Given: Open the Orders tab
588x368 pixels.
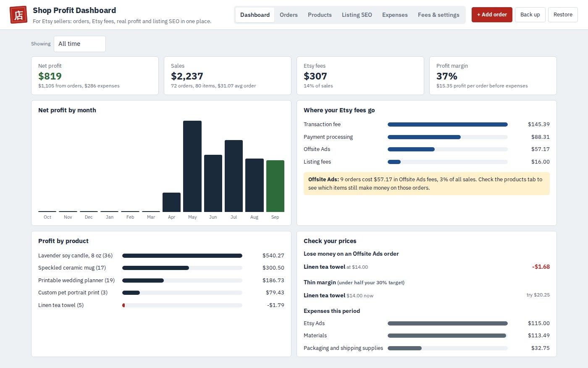Looking at the screenshot, I should click(x=289, y=15).
